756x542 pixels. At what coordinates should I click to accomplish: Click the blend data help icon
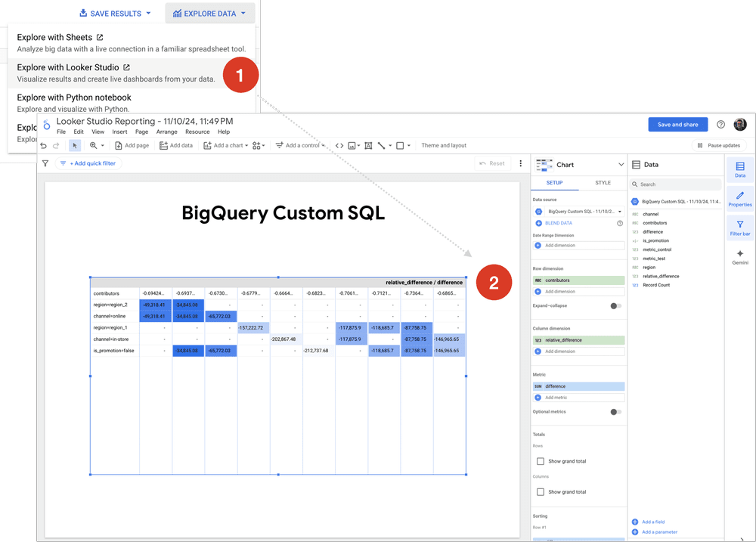pyautogui.click(x=620, y=223)
